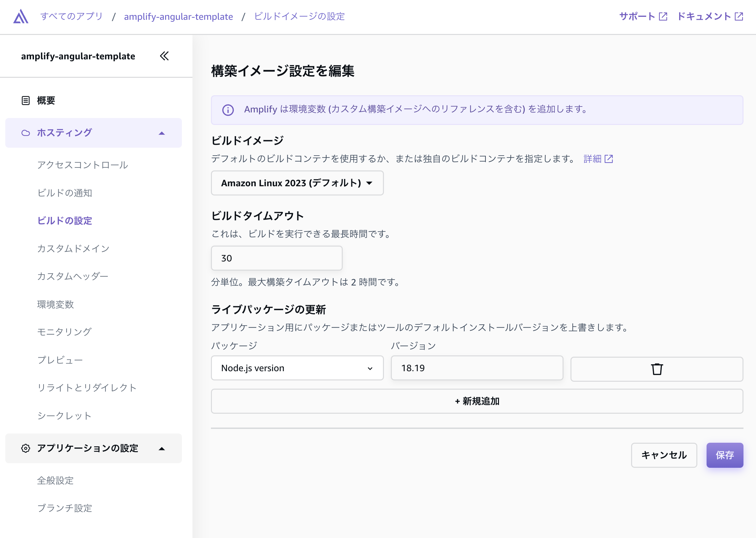
Task: Click the build timeout input showing 30
Action: coord(276,258)
